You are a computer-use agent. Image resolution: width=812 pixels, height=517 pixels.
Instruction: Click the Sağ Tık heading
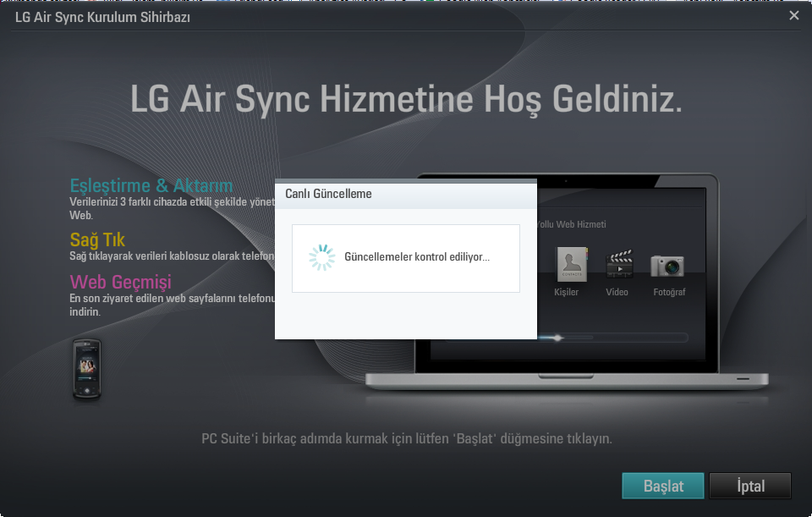click(x=97, y=239)
